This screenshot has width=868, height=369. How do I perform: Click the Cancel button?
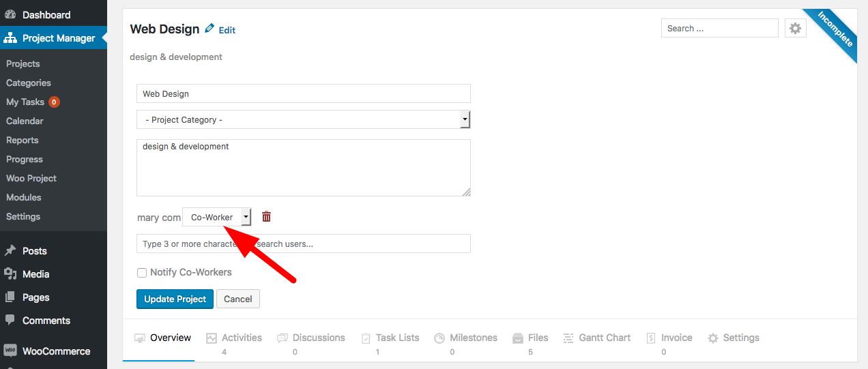(x=238, y=299)
